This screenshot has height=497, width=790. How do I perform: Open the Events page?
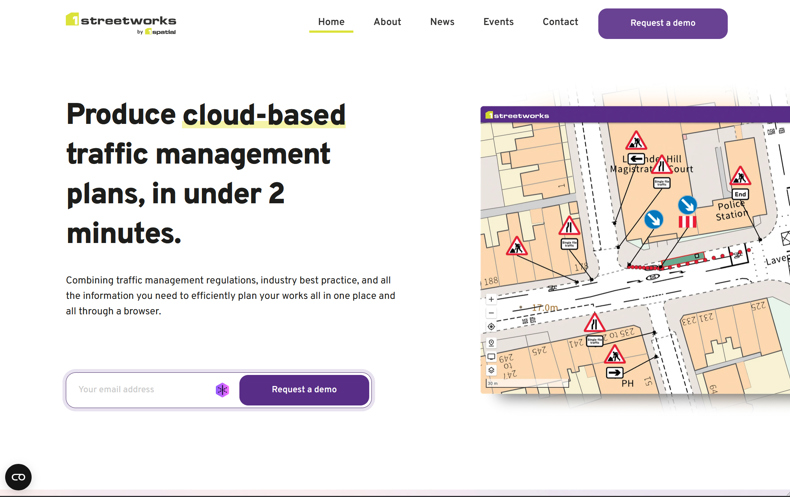click(498, 22)
